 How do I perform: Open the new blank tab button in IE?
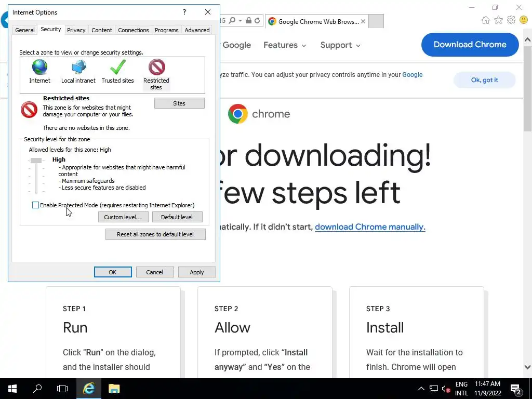tap(376, 21)
